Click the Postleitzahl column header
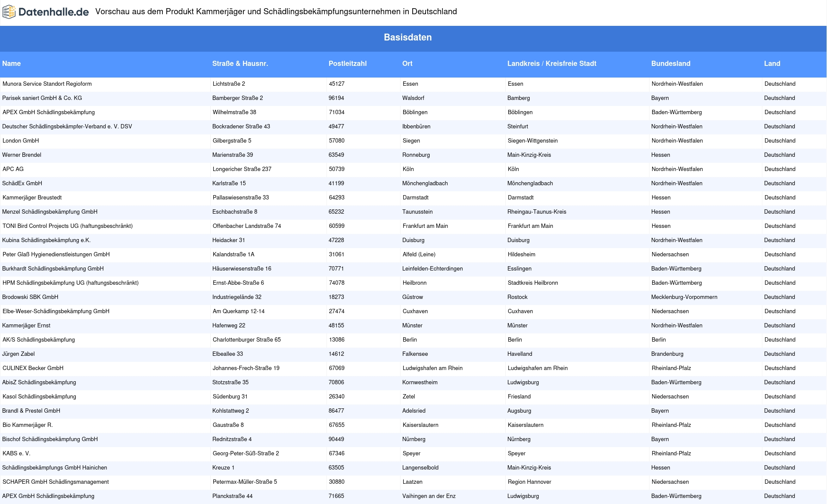The height and width of the screenshot is (504, 827). tap(348, 64)
